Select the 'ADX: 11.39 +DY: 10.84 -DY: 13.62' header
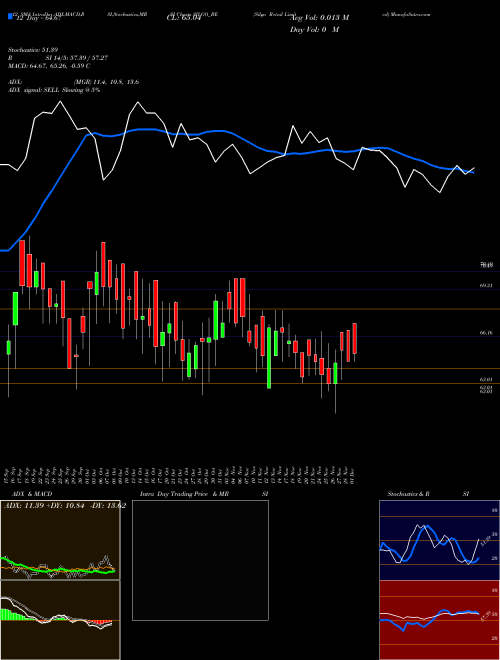 click(x=65, y=506)
